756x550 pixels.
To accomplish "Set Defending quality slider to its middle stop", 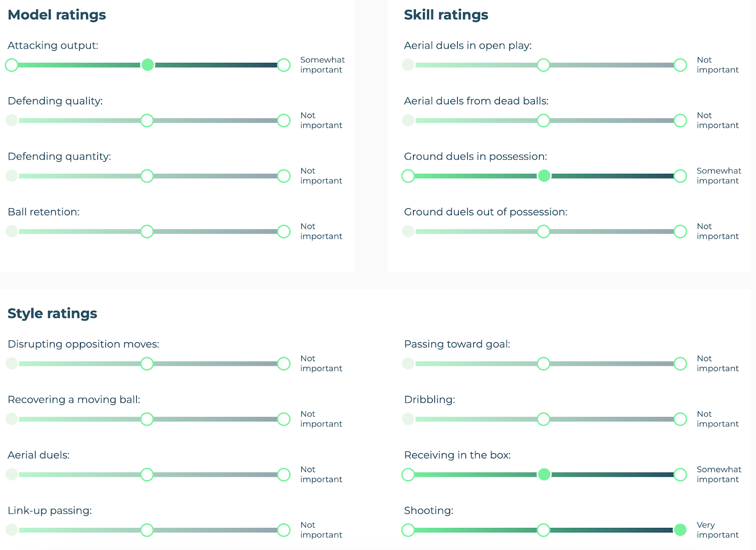I will pyautogui.click(x=147, y=120).
